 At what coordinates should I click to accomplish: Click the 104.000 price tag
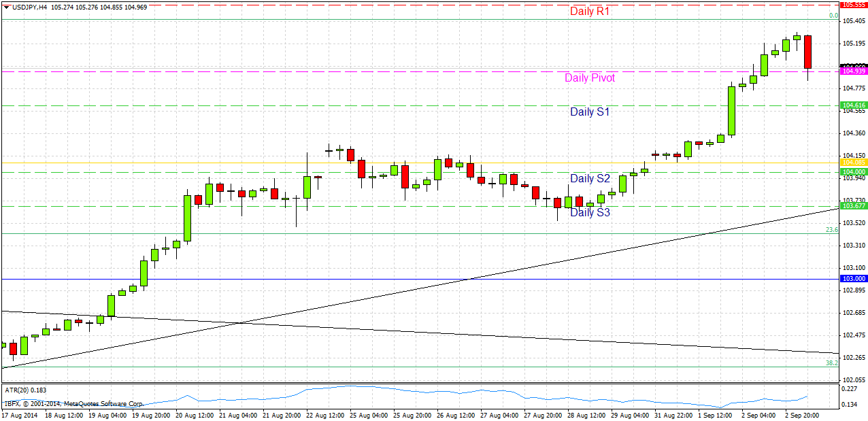(852, 171)
